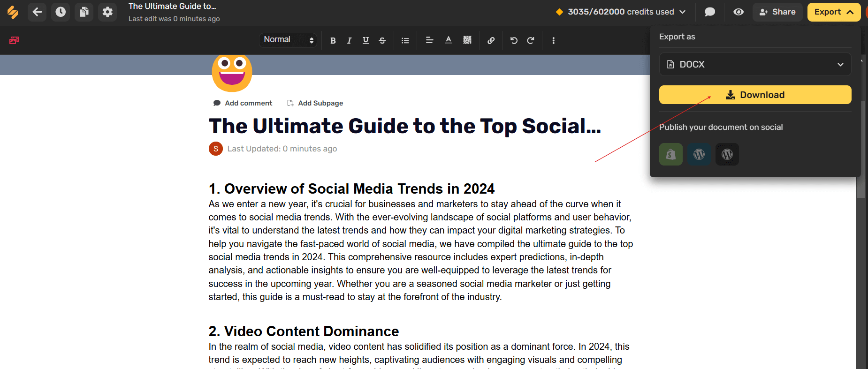Click the Download button
Screen dimensions: 868x369
pos(755,95)
